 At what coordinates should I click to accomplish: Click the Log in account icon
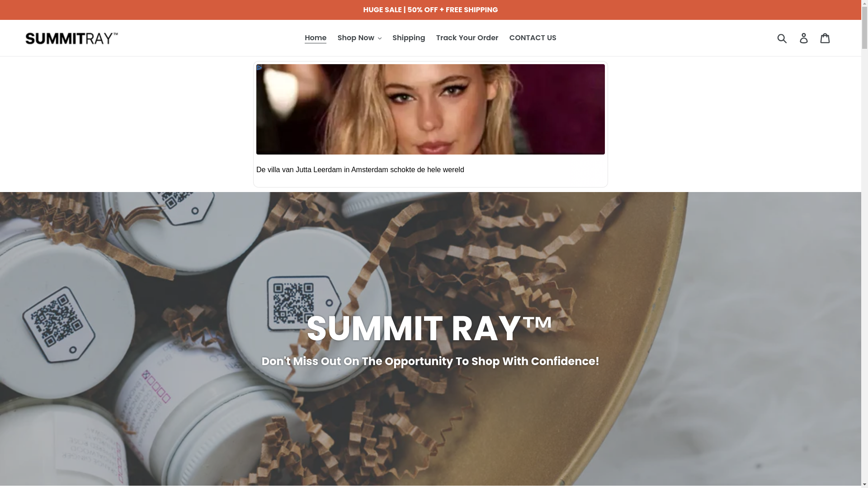804,38
